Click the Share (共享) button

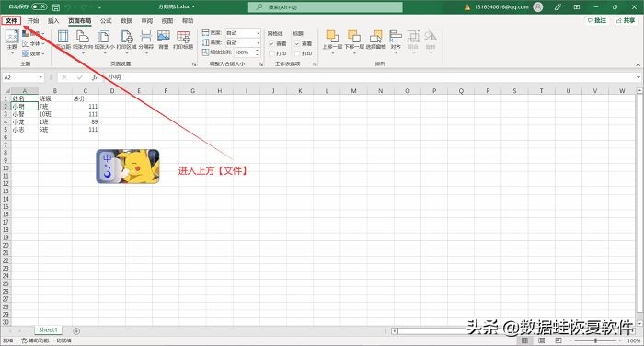point(626,20)
